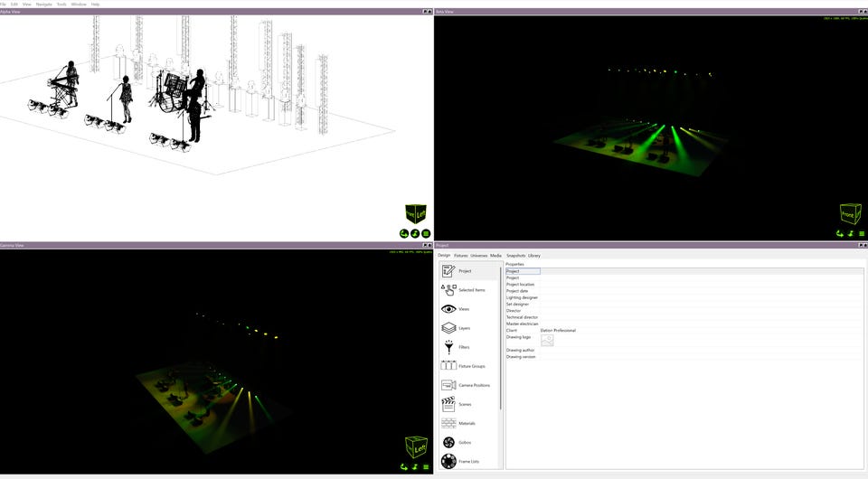Click the Design sidebar vertical scrollbar
The height and width of the screenshot is (479, 868).
coord(500,337)
